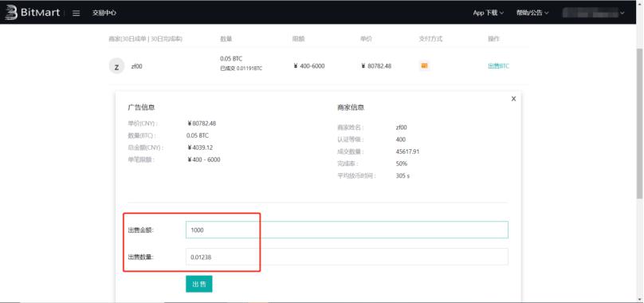Open the 交易中心 menu item
The width and height of the screenshot is (644, 303).
(104, 13)
